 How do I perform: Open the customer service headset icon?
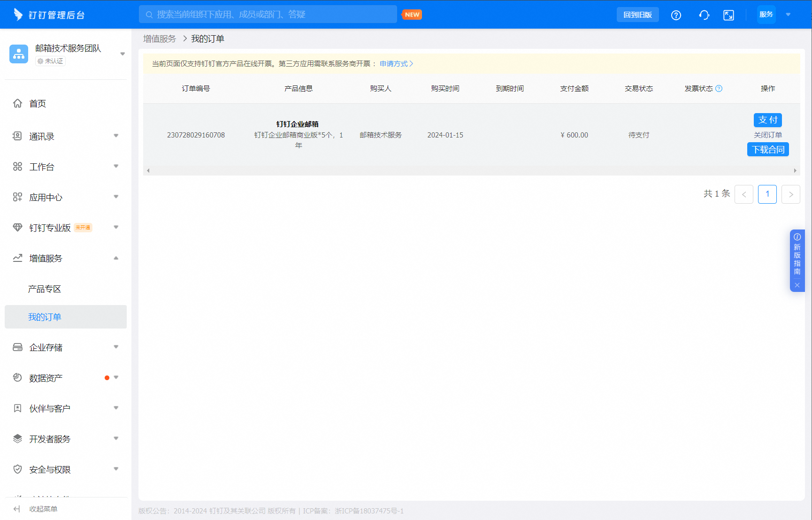pyautogui.click(x=704, y=15)
